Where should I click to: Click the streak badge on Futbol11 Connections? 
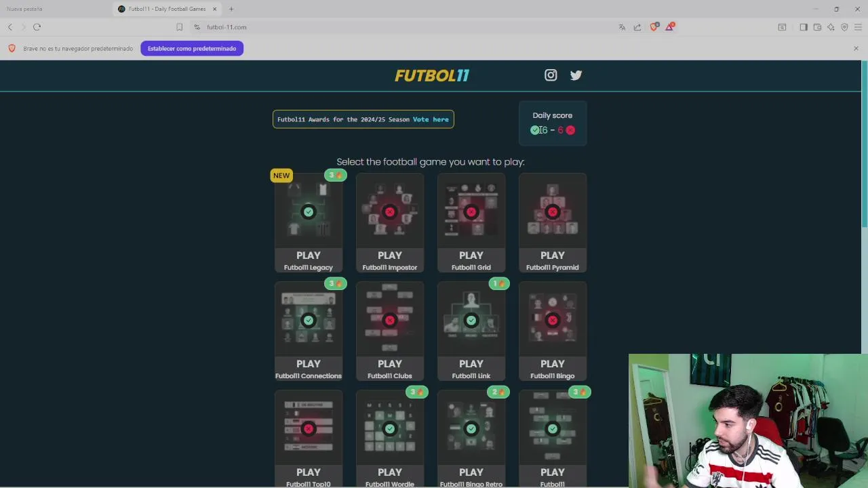click(x=336, y=283)
